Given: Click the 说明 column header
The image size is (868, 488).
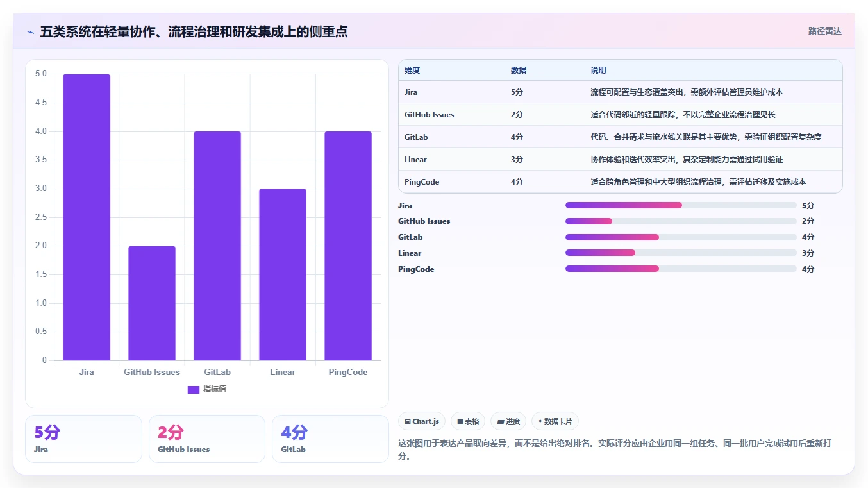Looking at the screenshot, I should coord(598,70).
